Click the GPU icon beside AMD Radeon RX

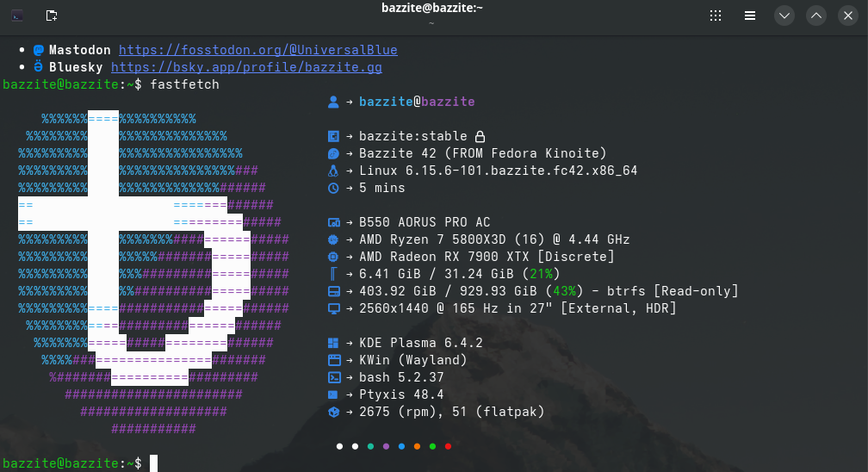(332, 257)
